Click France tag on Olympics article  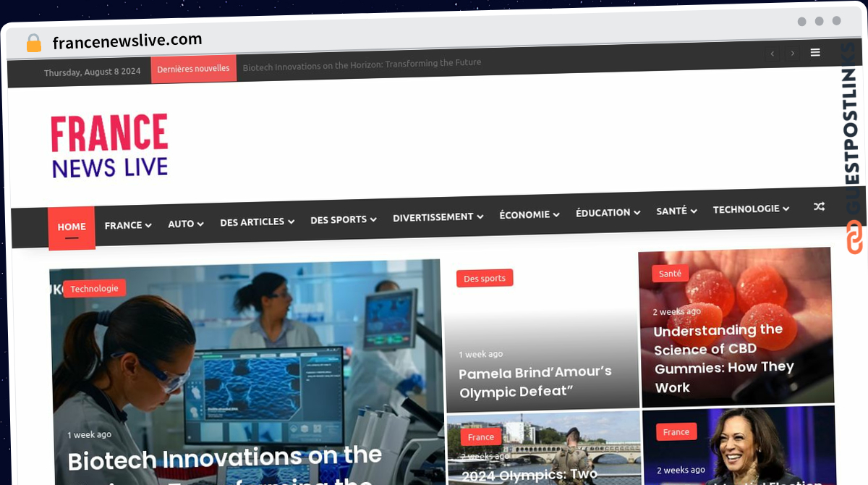(481, 436)
